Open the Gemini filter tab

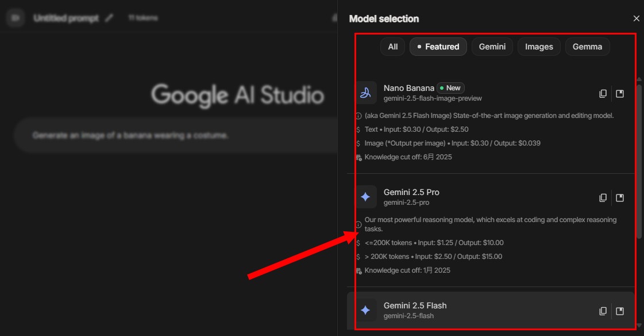(x=492, y=47)
